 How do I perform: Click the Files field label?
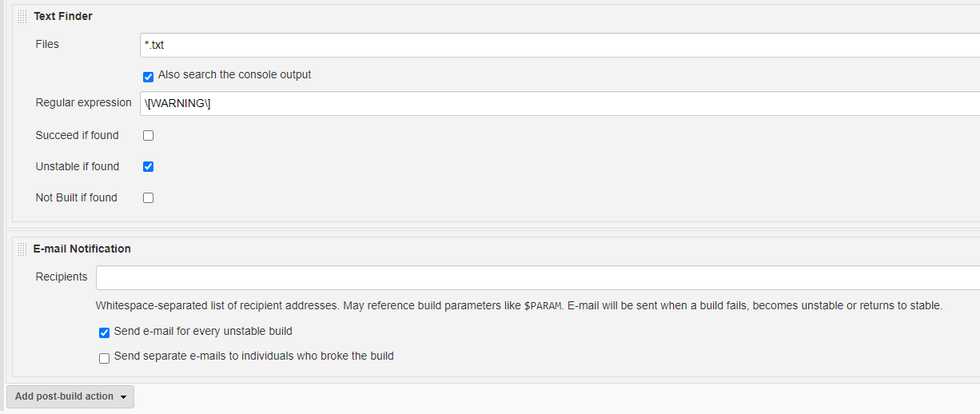click(x=47, y=44)
